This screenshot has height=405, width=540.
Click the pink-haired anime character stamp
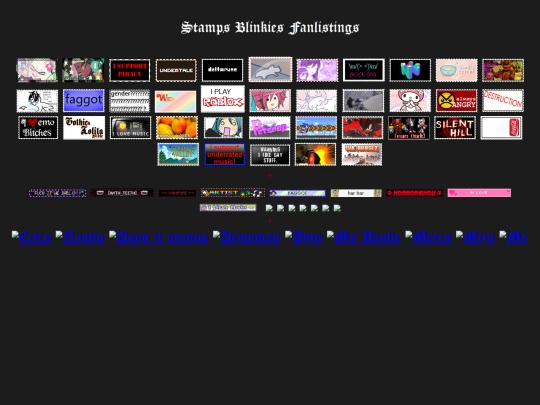(270, 101)
